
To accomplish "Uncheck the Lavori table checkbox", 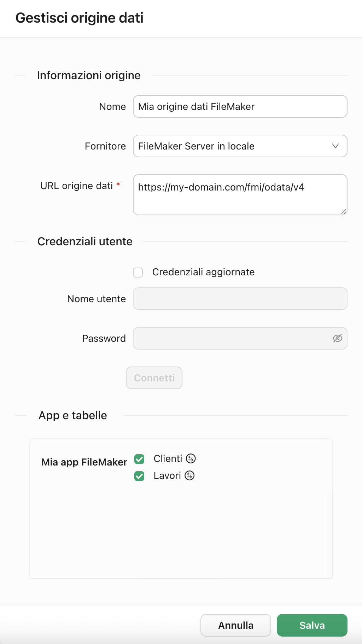I will pos(139,476).
